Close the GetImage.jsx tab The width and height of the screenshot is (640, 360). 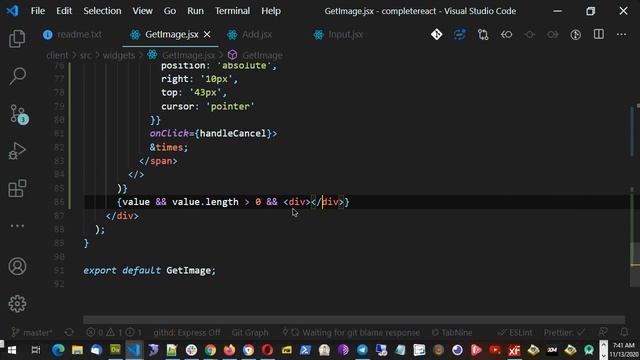click(x=207, y=35)
